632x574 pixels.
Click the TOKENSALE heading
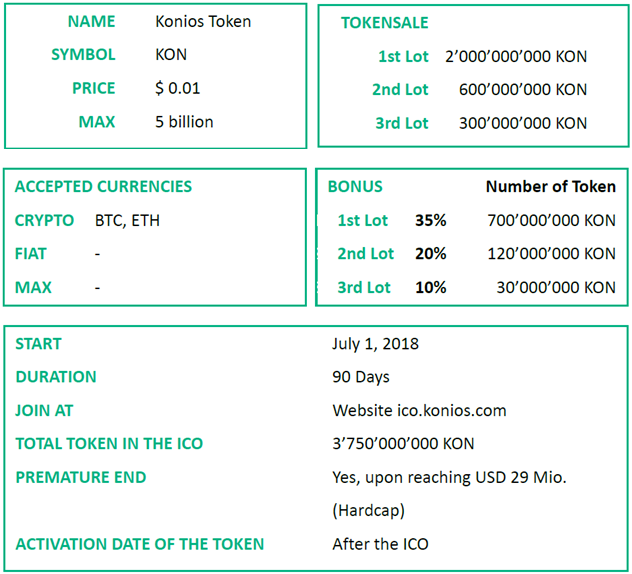pyautogui.click(x=384, y=23)
